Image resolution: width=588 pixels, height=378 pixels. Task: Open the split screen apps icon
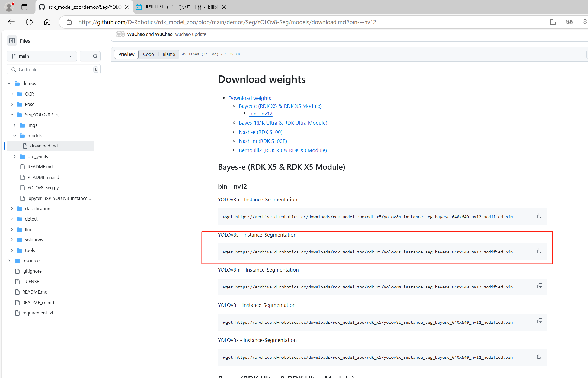pos(553,22)
